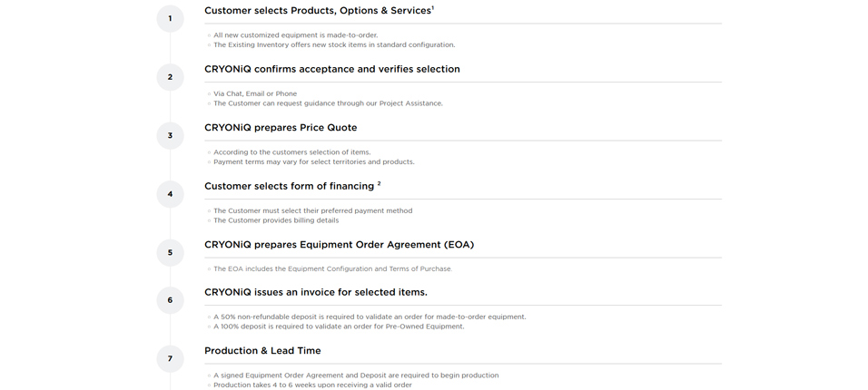Click 'CRYONiQ confirms acceptance and verifies selection' heading
The width and height of the screenshot is (868, 390).
pyautogui.click(x=332, y=69)
